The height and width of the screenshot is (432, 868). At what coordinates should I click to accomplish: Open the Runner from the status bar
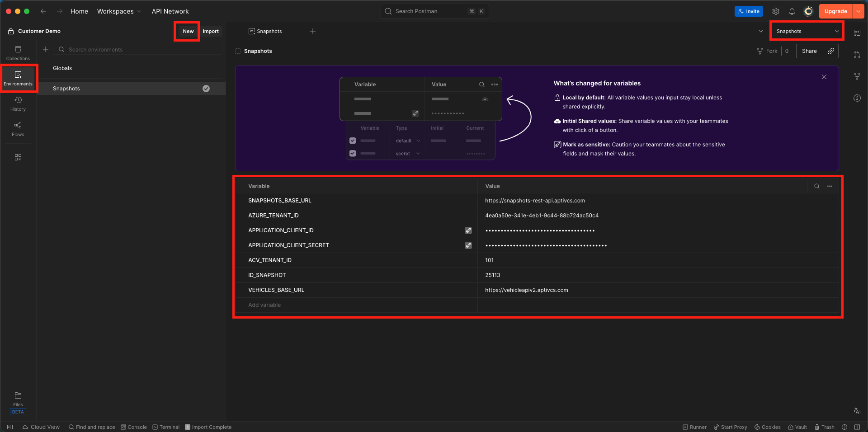click(x=695, y=427)
